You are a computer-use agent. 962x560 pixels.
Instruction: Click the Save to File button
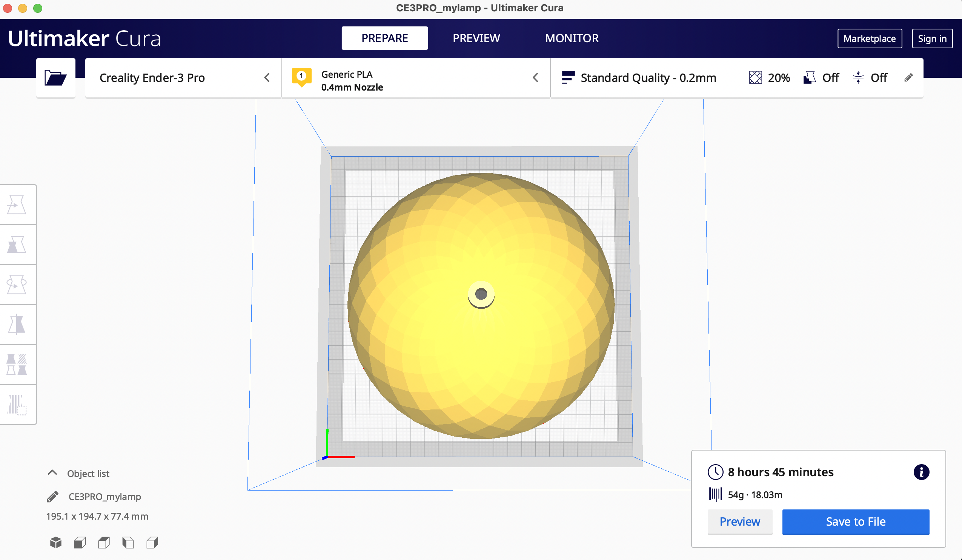pyautogui.click(x=856, y=522)
